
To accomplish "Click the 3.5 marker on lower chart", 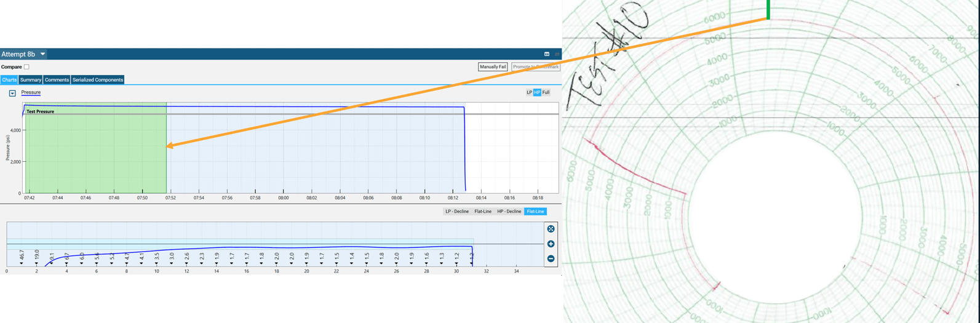I will pyautogui.click(x=157, y=256).
